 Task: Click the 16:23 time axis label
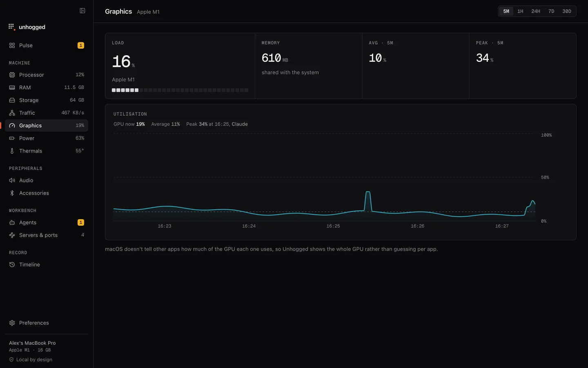pos(165,226)
